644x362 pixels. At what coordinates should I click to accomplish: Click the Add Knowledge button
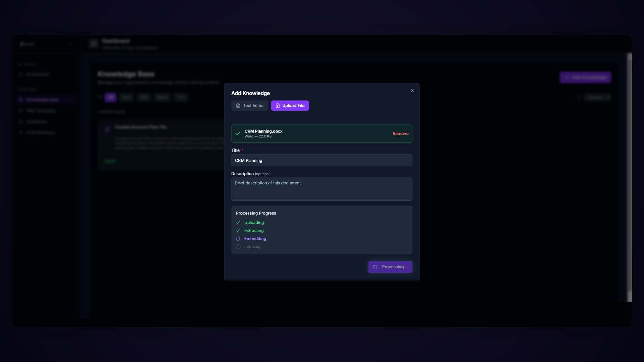(x=585, y=77)
